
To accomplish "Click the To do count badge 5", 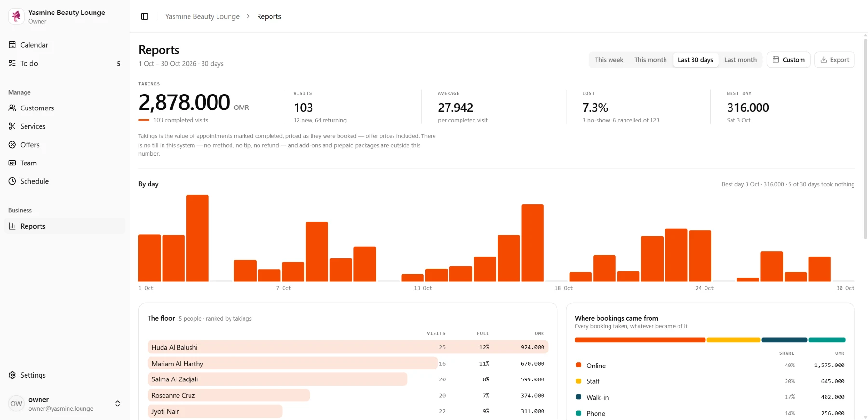I will (x=119, y=64).
